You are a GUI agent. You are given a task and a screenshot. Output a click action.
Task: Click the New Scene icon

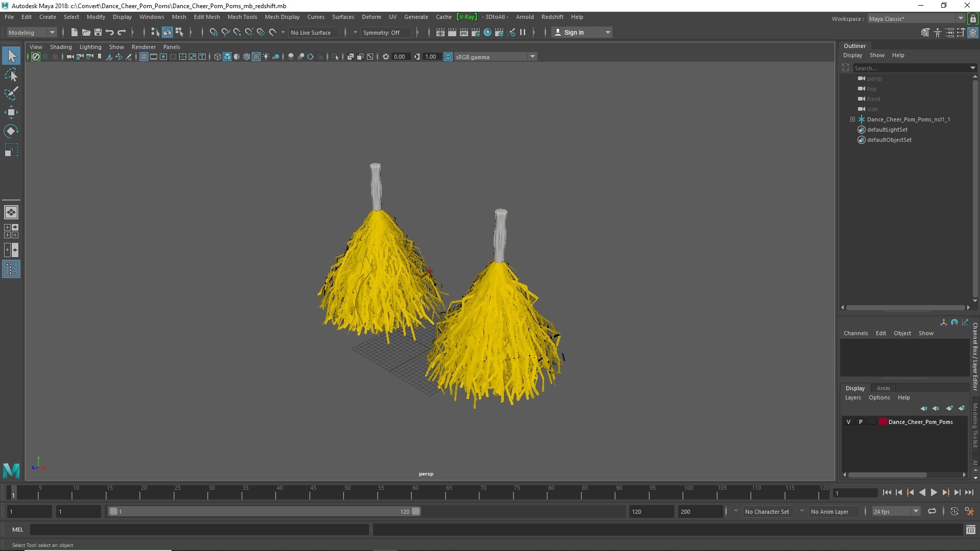(x=75, y=32)
